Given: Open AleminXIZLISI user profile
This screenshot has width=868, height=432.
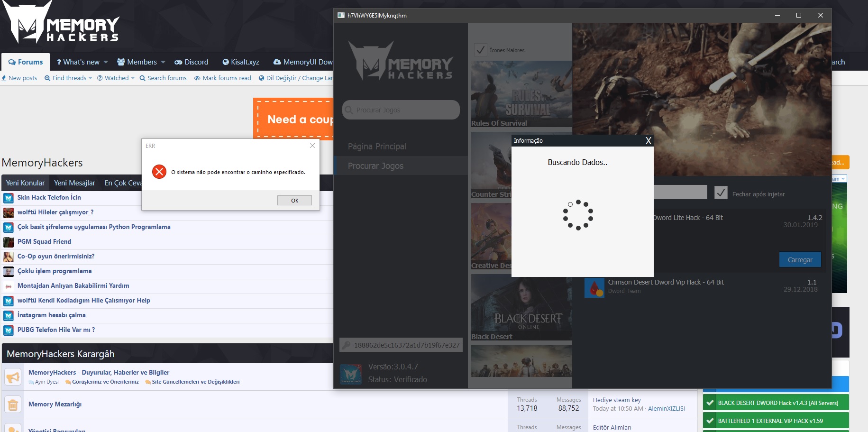Looking at the screenshot, I should (667, 409).
